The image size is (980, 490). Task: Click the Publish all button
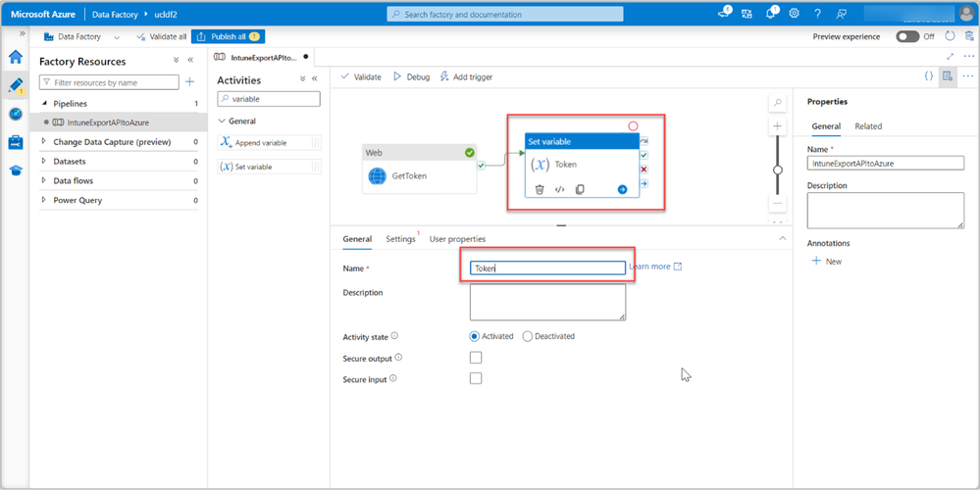pyautogui.click(x=229, y=37)
